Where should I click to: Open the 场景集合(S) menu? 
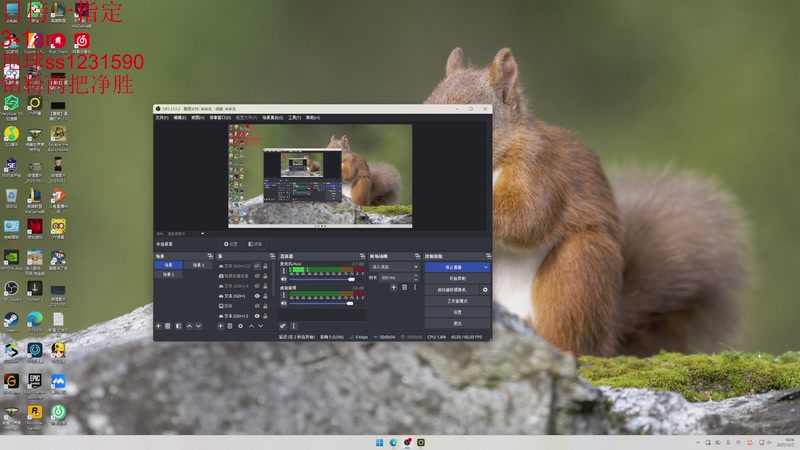[x=272, y=118]
